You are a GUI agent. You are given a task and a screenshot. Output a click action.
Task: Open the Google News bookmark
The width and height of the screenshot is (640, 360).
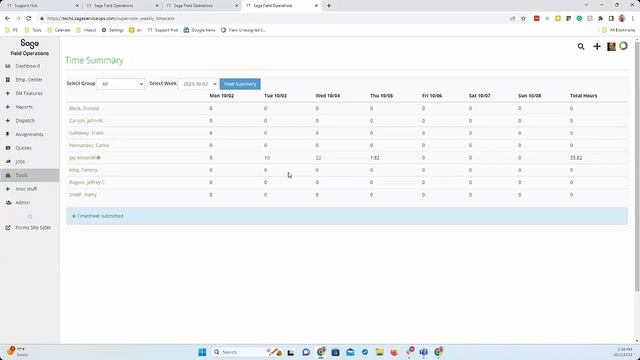tap(199, 30)
